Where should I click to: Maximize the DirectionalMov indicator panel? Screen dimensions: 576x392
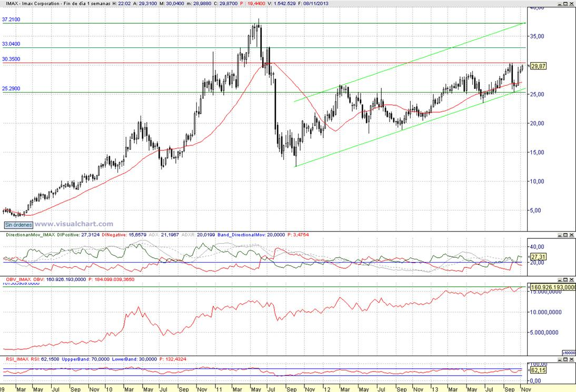click(565, 235)
